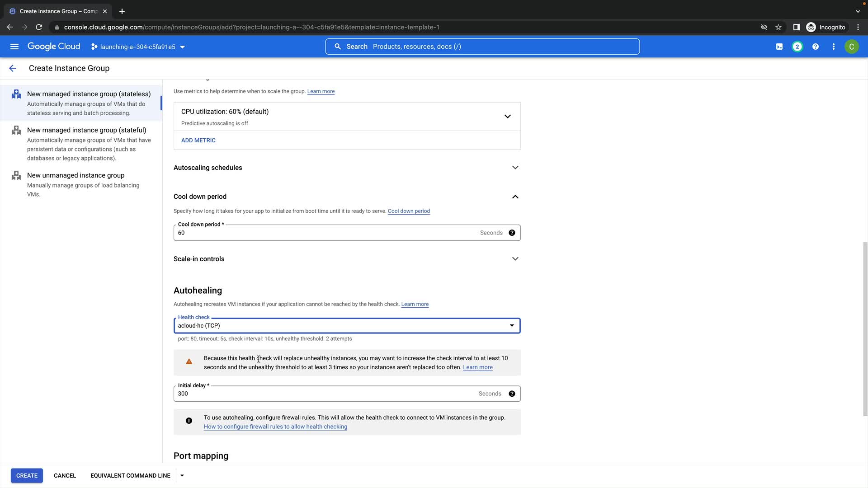
Task: Open firewall rules health checking link
Action: (275, 427)
